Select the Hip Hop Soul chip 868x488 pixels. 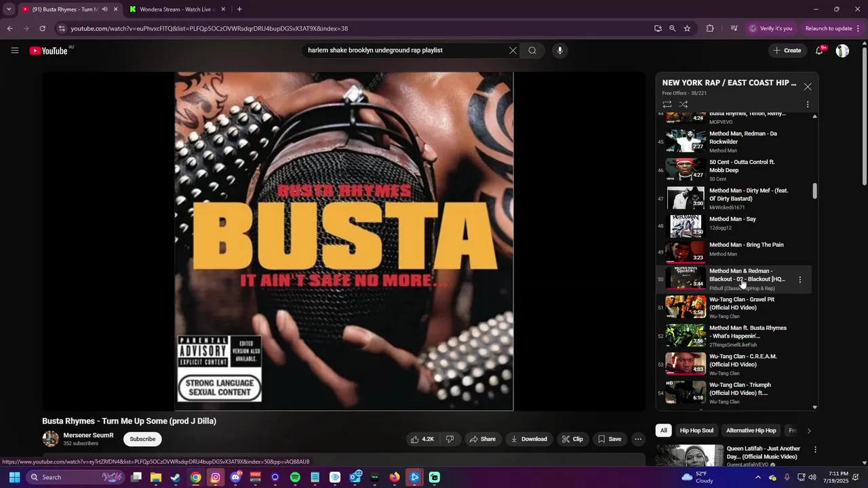tap(696, 430)
